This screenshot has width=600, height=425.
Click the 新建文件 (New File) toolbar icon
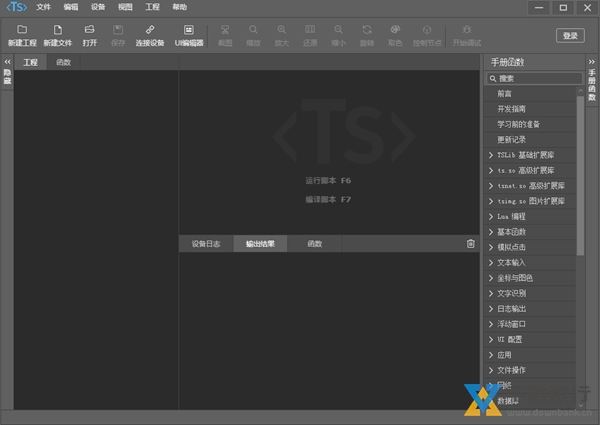pyautogui.click(x=58, y=31)
